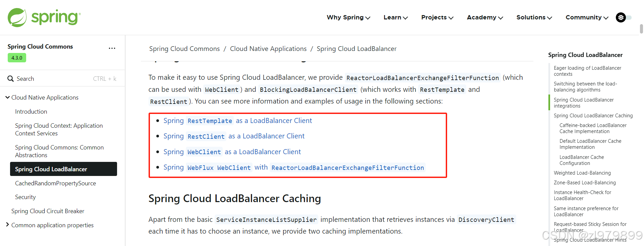Viewport: 644px width, 246px height.
Task: Jump to Request-based Sticky Session for LoadBalancer
Action: click(x=590, y=227)
